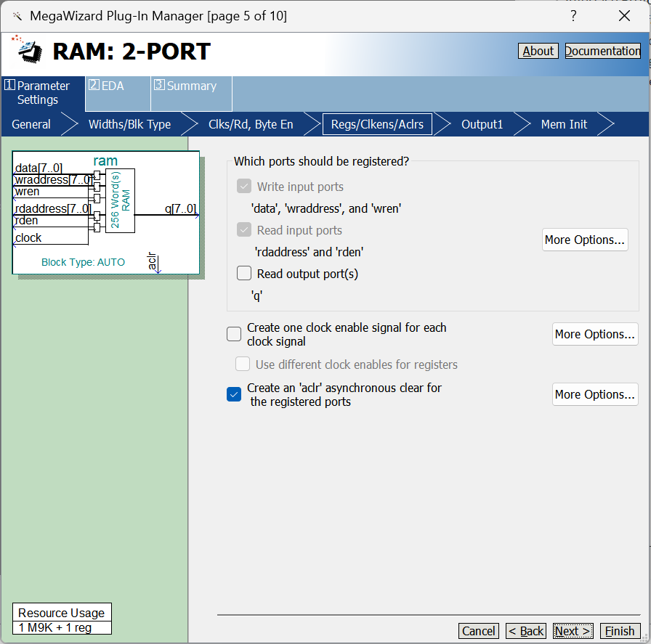
Task: Click the '1 M9K + 1 reg' value
Action: tap(54, 627)
